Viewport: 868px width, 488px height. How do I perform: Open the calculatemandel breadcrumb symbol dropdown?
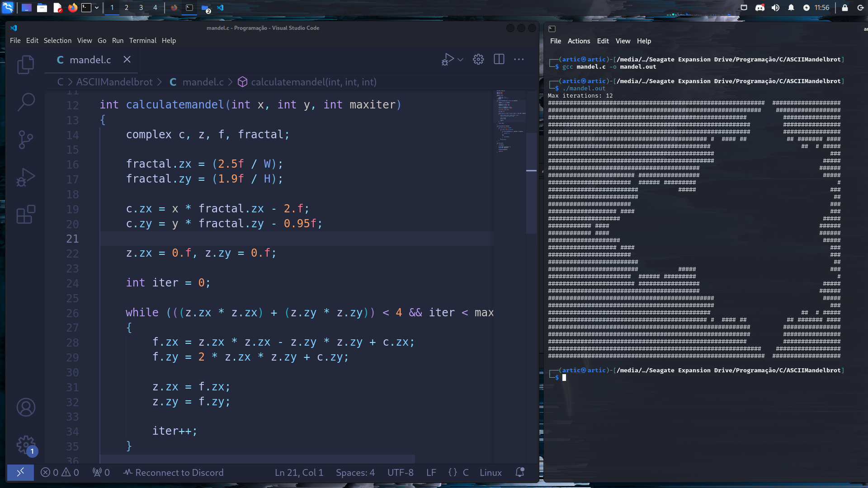coord(313,82)
